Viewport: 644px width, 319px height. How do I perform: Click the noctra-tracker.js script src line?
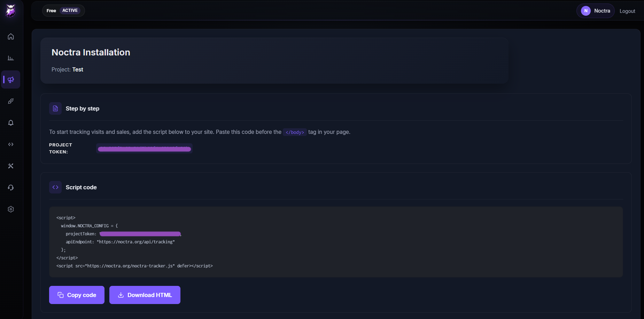[134, 266]
